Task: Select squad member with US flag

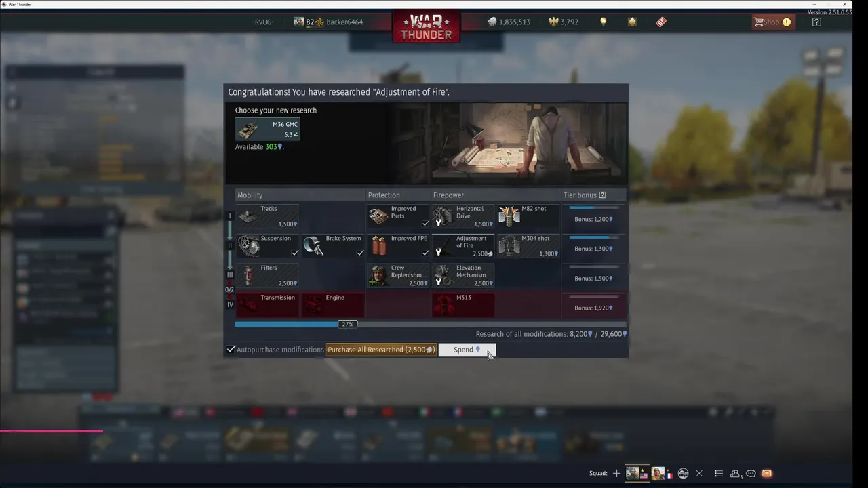Action: click(637, 473)
